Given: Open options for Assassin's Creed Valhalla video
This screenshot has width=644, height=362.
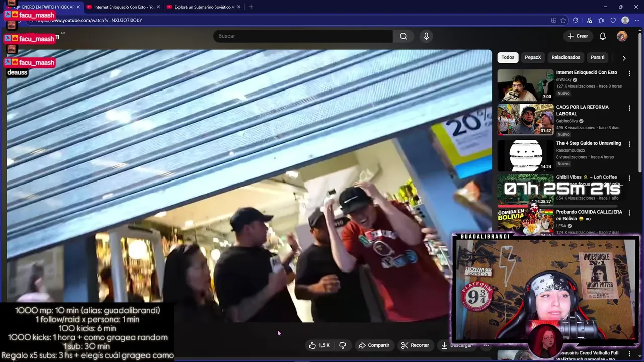Looking at the screenshot, I should tap(629, 354).
